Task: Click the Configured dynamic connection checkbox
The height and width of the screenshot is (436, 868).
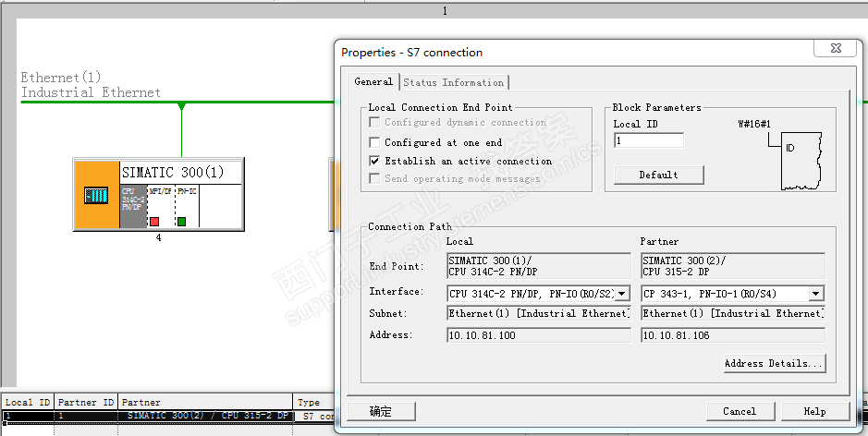Action: point(374,122)
